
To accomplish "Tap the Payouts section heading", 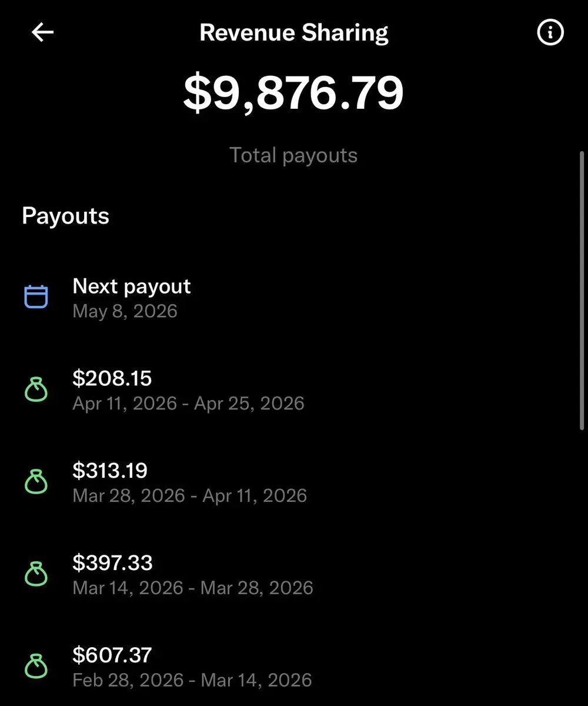I will pos(65,216).
